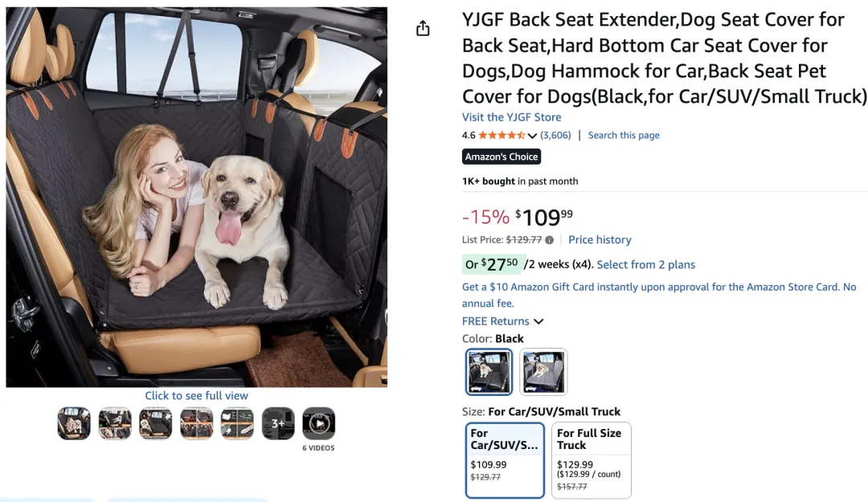Open the 3+ more images thumbnail
This screenshot has height=502, width=868.
point(278,423)
